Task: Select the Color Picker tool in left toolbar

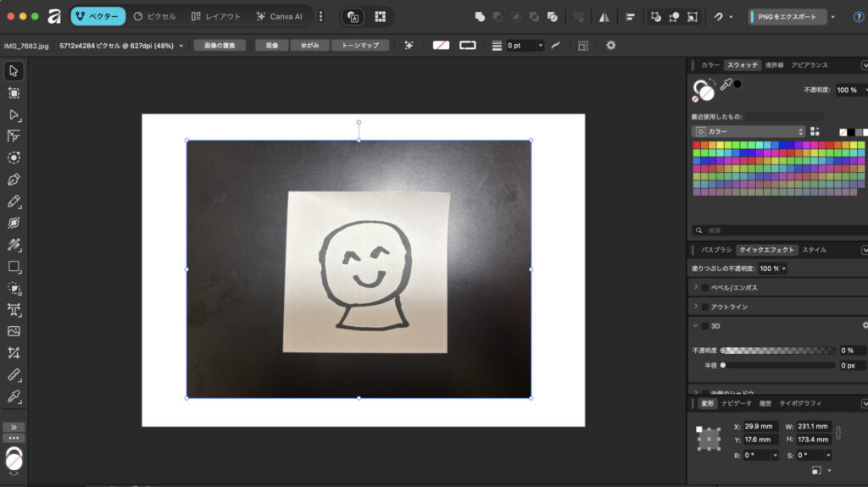Action: click(x=14, y=396)
